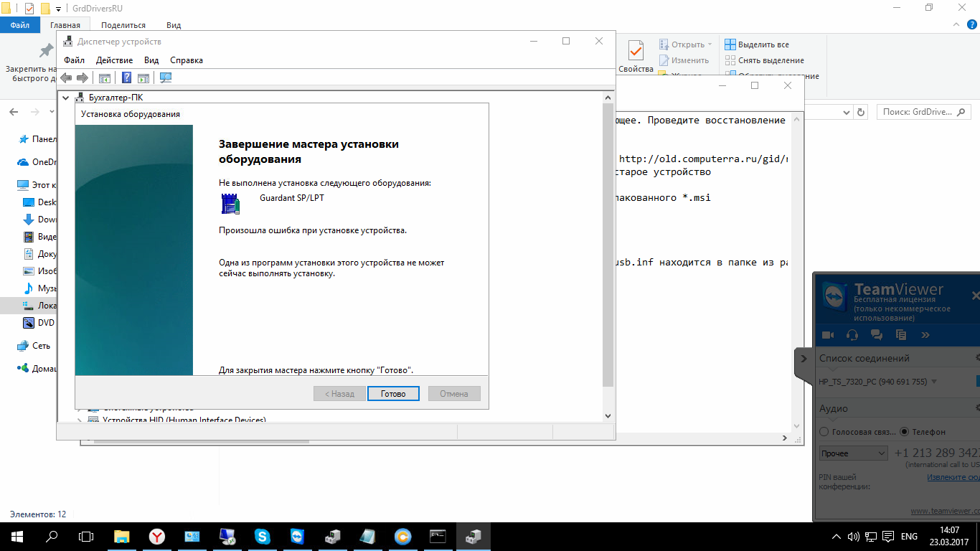
Task: Open the TeamViewer chat icon
Action: 876,334
